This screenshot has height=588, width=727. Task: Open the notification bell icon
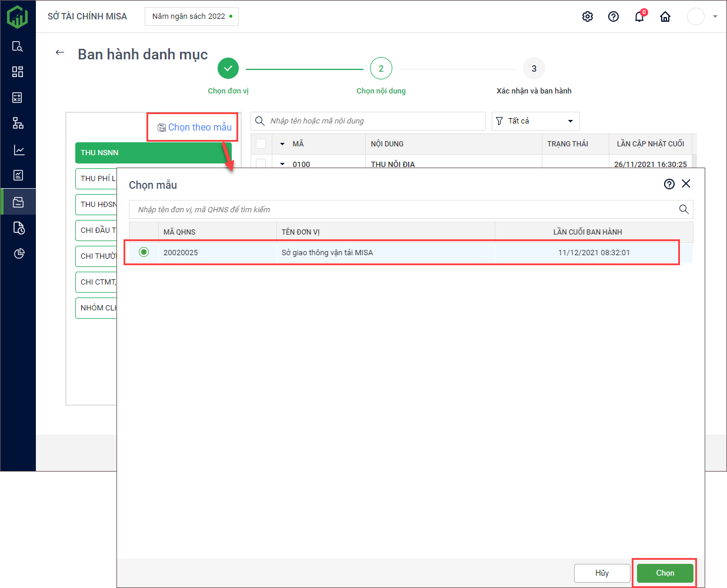[x=639, y=16]
